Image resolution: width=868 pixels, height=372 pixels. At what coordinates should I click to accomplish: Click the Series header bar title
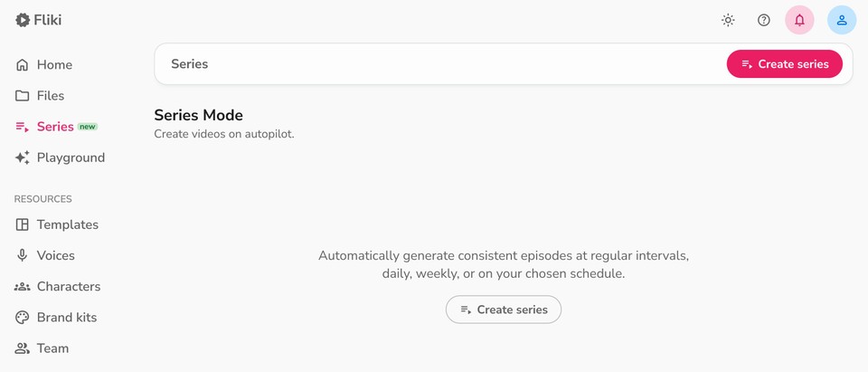pyautogui.click(x=190, y=64)
